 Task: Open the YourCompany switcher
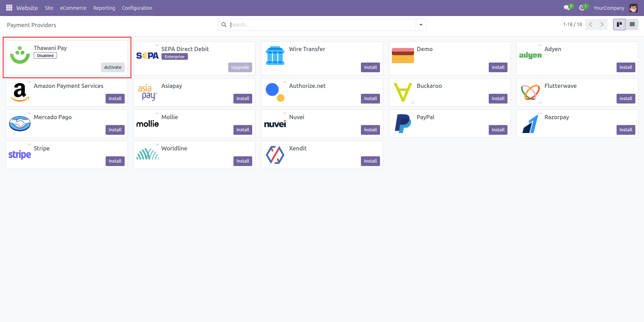pyautogui.click(x=609, y=8)
